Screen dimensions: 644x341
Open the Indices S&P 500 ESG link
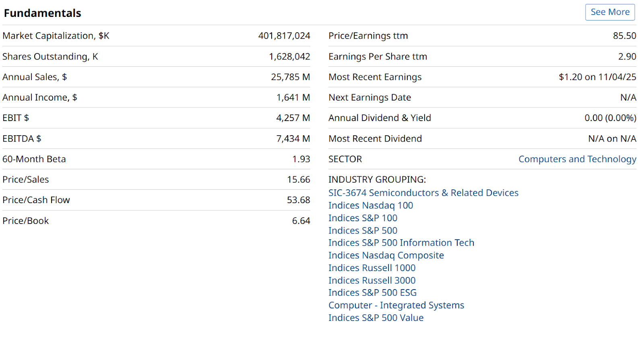[372, 293]
